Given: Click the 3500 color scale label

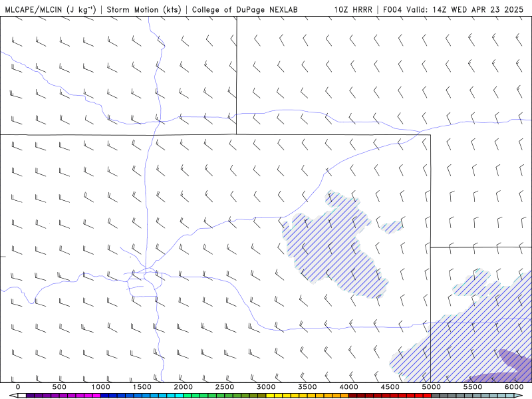Looking at the screenshot, I should pyautogui.click(x=307, y=387).
